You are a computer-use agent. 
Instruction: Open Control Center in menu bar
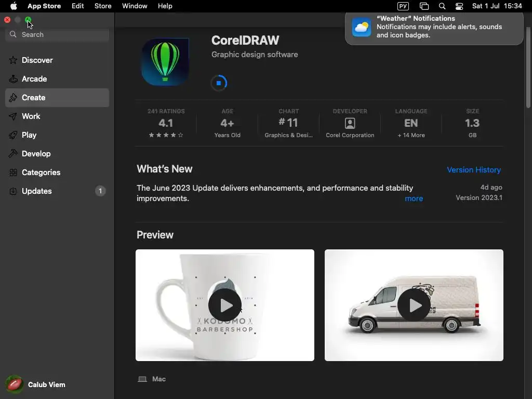click(x=459, y=6)
